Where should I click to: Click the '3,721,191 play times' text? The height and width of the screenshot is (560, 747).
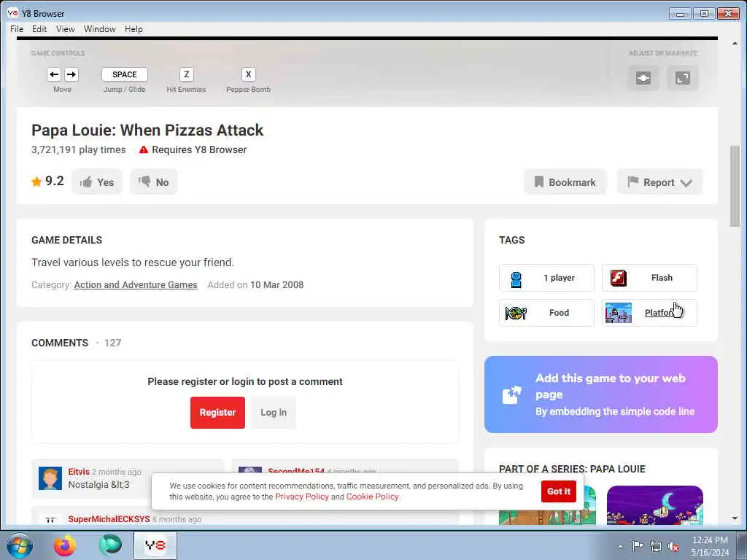click(79, 149)
